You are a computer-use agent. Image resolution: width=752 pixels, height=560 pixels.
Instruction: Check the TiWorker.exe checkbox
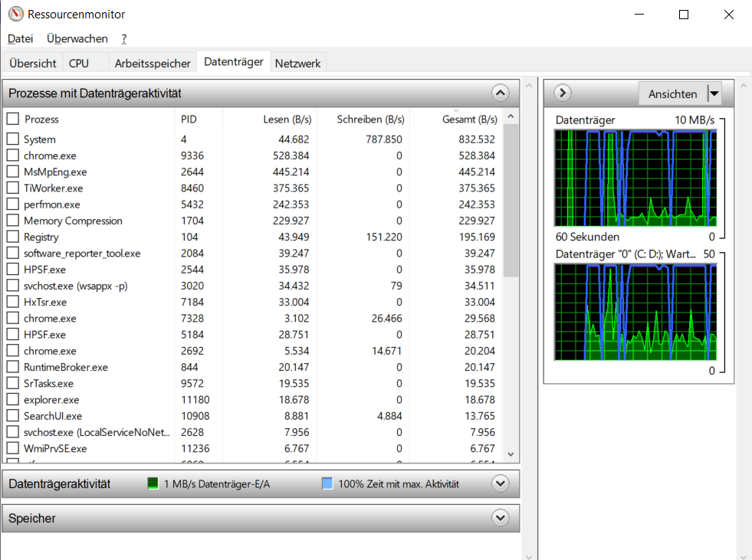click(x=13, y=188)
